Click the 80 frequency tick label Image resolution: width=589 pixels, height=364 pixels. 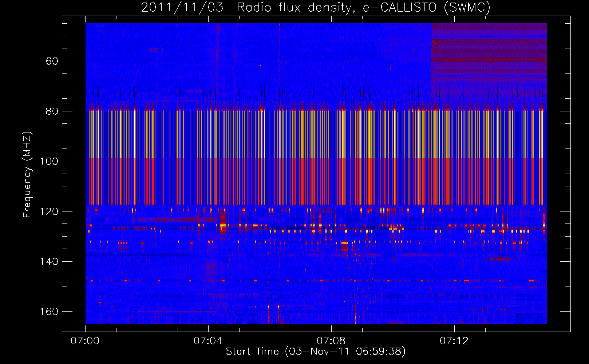pos(52,111)
